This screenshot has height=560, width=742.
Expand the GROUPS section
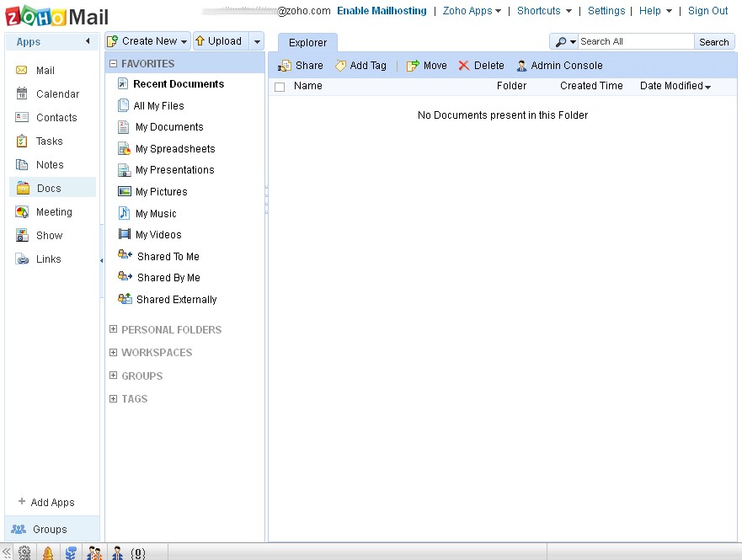[113, 375]
